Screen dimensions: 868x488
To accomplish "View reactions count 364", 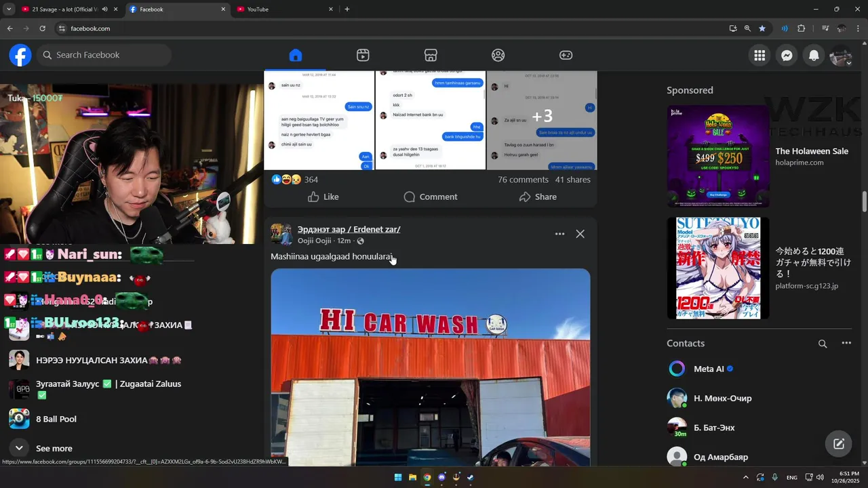I will [x=311, y=180].
